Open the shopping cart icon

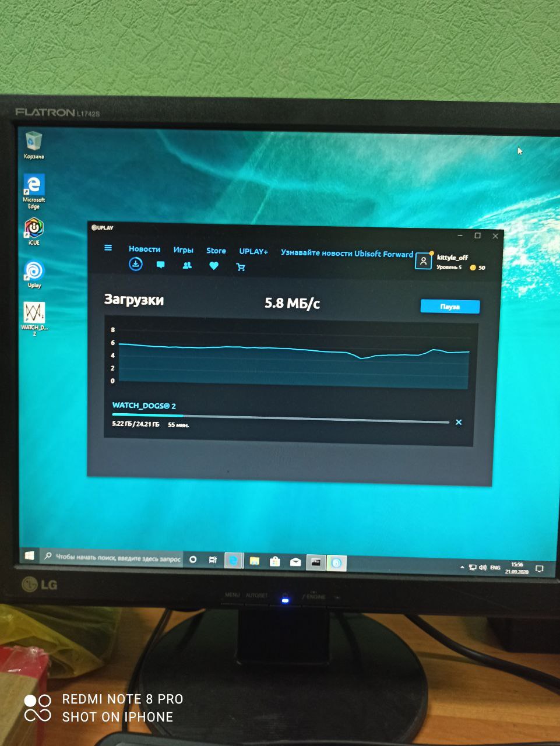coord(241,267)
